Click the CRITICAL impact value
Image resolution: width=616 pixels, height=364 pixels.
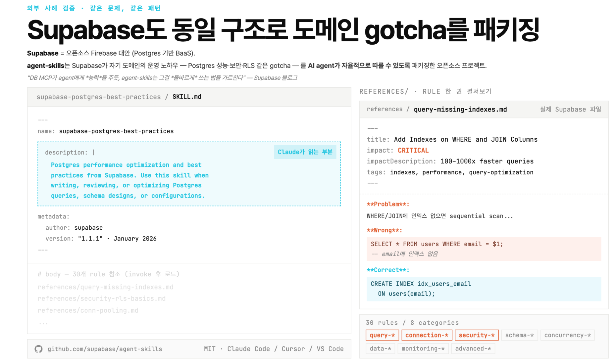413,150
